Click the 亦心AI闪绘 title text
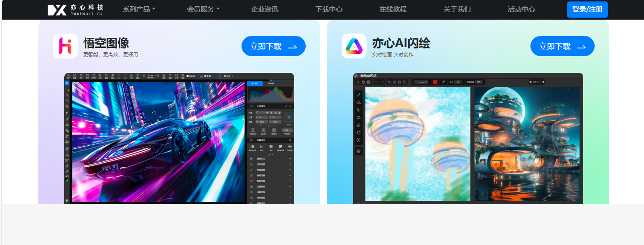 [x=401, y=43]
